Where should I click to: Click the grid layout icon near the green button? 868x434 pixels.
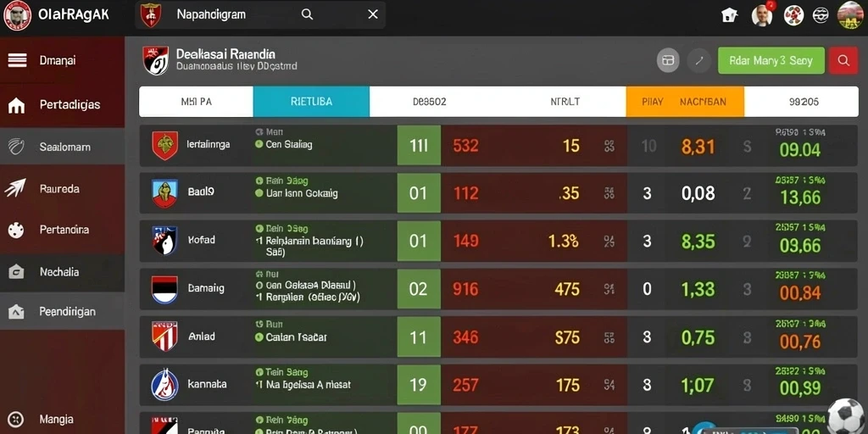668,61
